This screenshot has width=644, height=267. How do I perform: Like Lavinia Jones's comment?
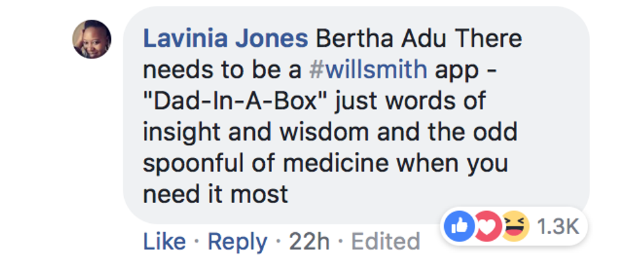click(x=164, y=241)
